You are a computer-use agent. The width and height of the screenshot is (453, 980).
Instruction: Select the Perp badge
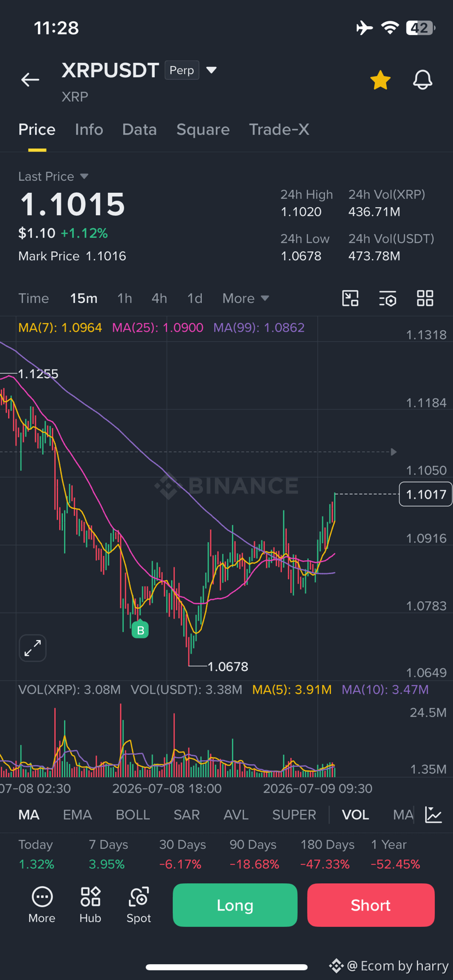coord(182,70)
